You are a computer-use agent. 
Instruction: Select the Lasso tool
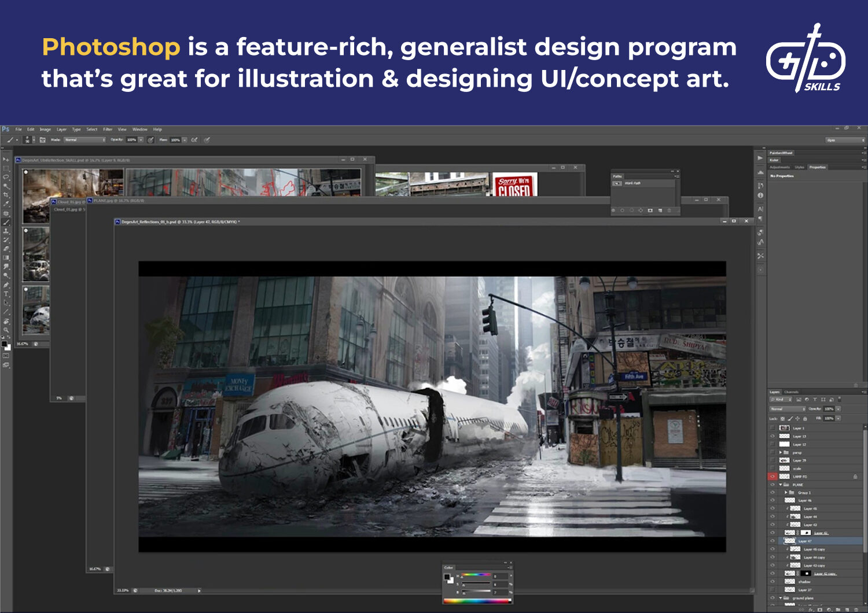pos(6,177)
